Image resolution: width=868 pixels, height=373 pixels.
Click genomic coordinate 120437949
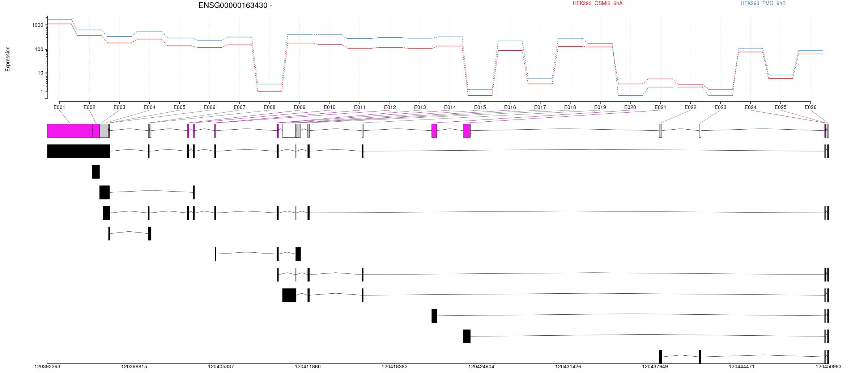[655, 366]
